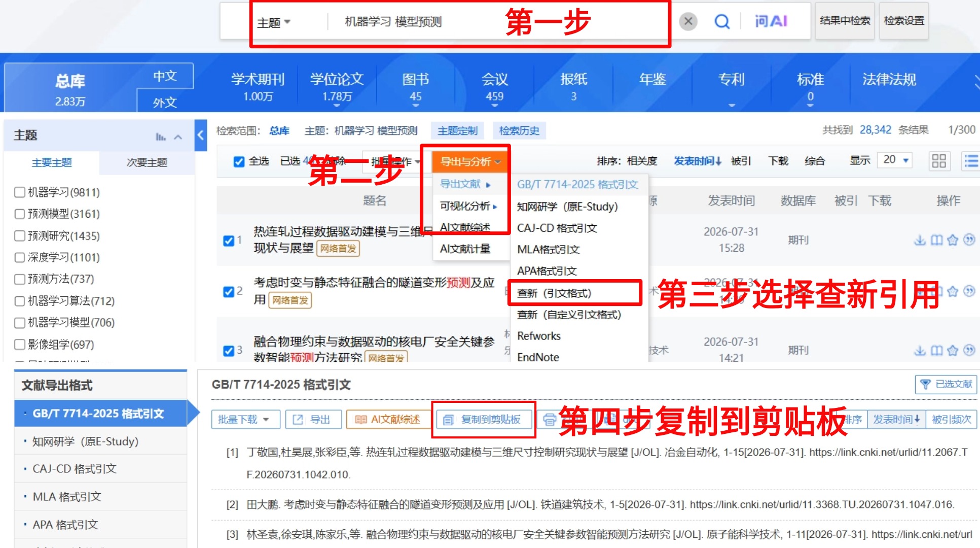Expand the 可视化分析 submenu
Screen dimensions: 980x548
point(468,206)
